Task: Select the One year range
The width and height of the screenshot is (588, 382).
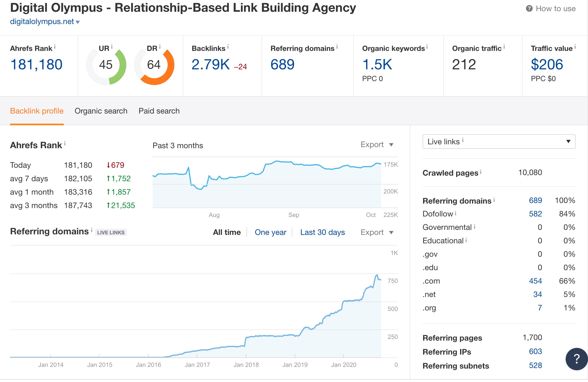Action: point(271,232)
